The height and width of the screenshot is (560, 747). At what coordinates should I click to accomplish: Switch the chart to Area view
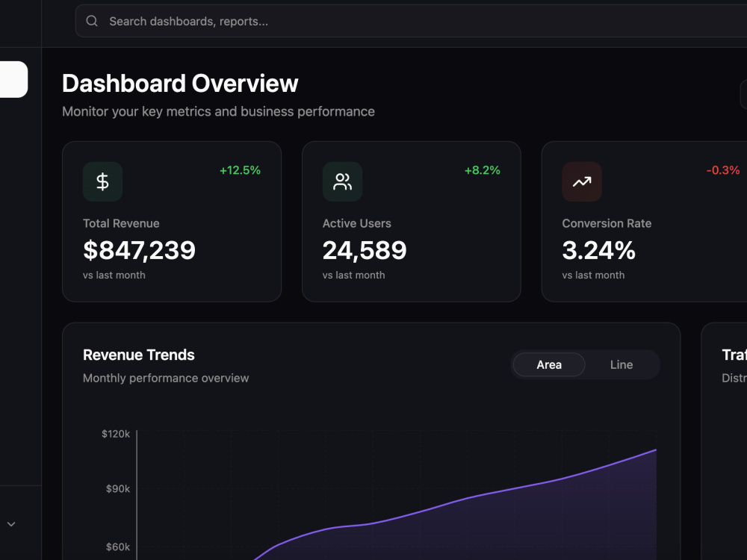pyautogui.click(x=549, y=365)
